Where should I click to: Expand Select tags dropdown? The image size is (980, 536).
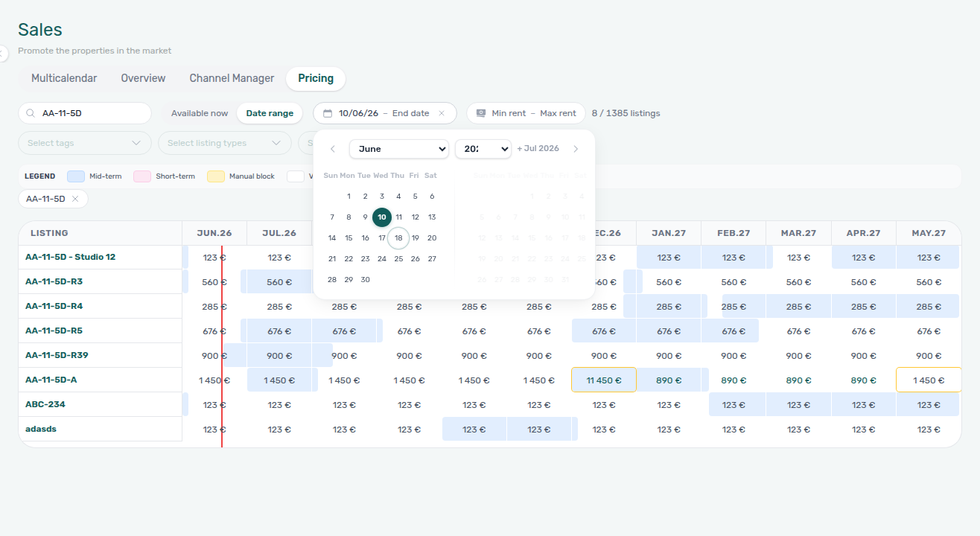pos(85,143)
